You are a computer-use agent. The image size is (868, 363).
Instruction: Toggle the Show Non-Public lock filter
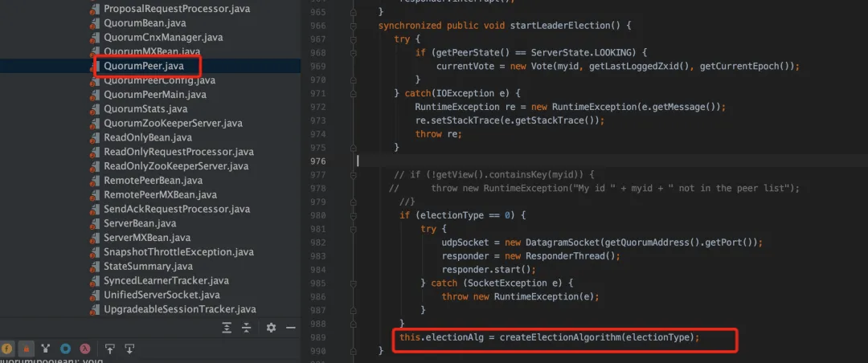[26, 349]
